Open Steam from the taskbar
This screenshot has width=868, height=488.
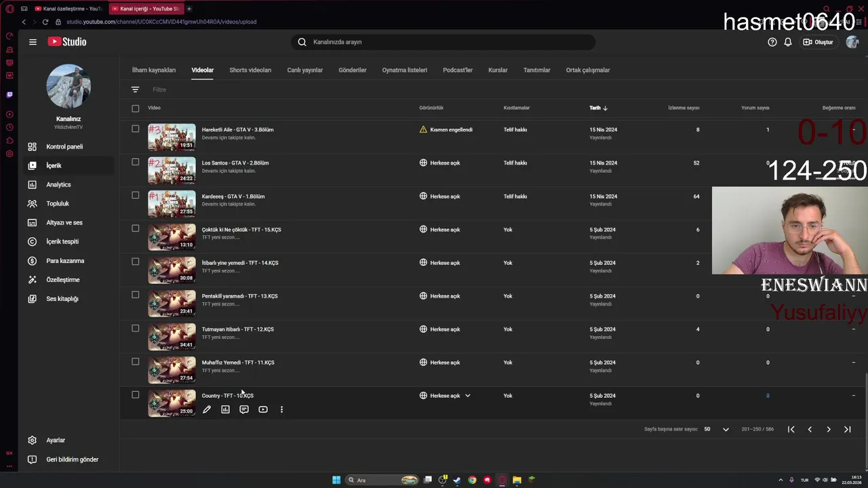tap(457, 480)
